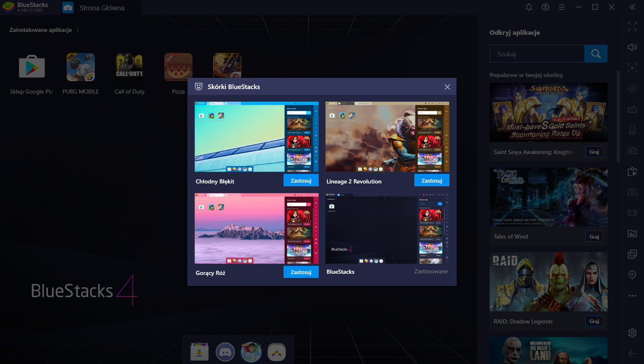Open the media gallery icon

(x=632, y=234)
